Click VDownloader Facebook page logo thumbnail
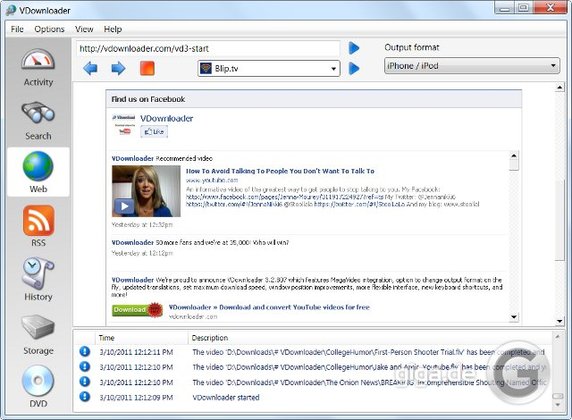The height and width of the screenshot is (420, 572). (124, 125)
